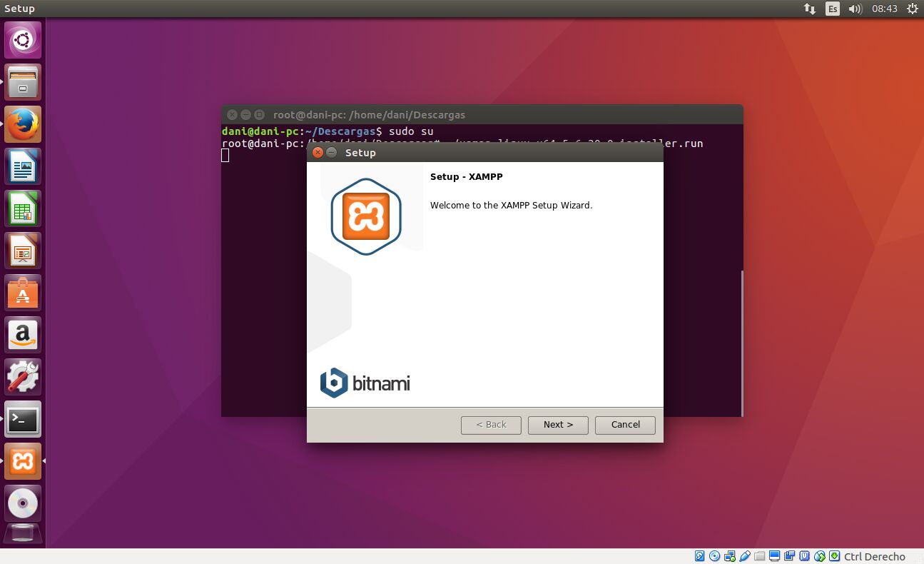Click the VirtualBox CPU features status icon
924x564 pixels.
click(805, 556)
